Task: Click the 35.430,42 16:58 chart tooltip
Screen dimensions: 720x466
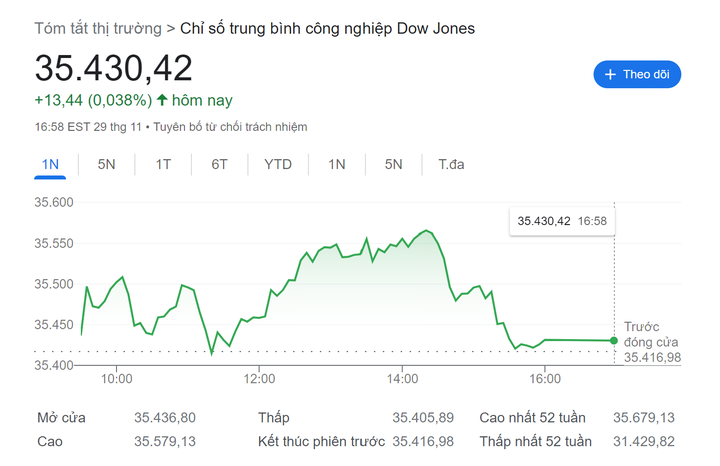Action: (x=561, y=221)
